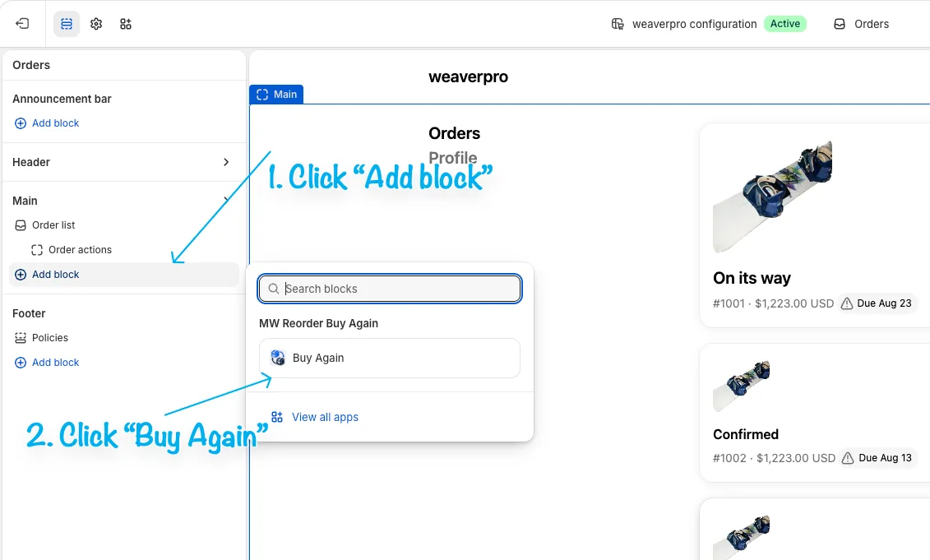Focus the Search blocks input field
This screenshot has height=560, width=930.
coord(390,289)
